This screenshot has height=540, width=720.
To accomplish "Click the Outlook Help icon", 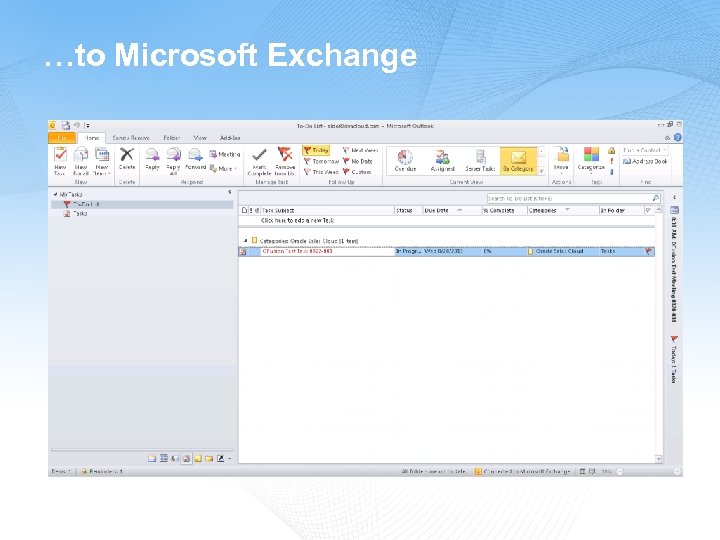I will pos(677,137).
